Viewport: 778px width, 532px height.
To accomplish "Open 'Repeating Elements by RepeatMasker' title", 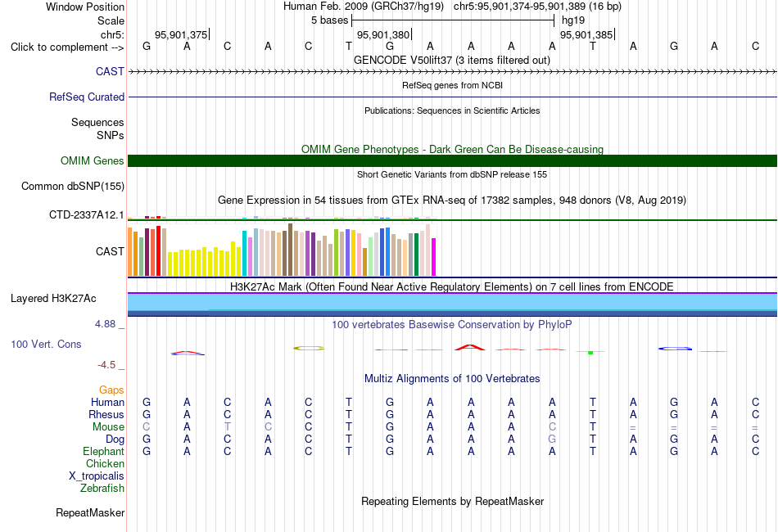I will tap(452, 501).
